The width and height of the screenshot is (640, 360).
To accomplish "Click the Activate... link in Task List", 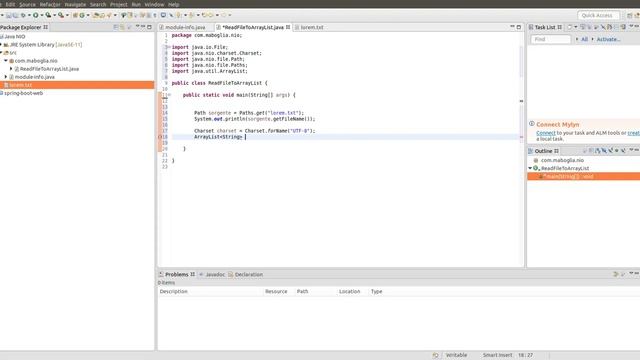I will 609,40.
